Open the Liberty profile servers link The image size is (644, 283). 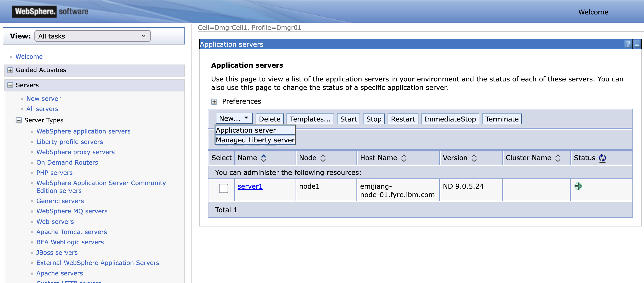(x=70, y=142)
